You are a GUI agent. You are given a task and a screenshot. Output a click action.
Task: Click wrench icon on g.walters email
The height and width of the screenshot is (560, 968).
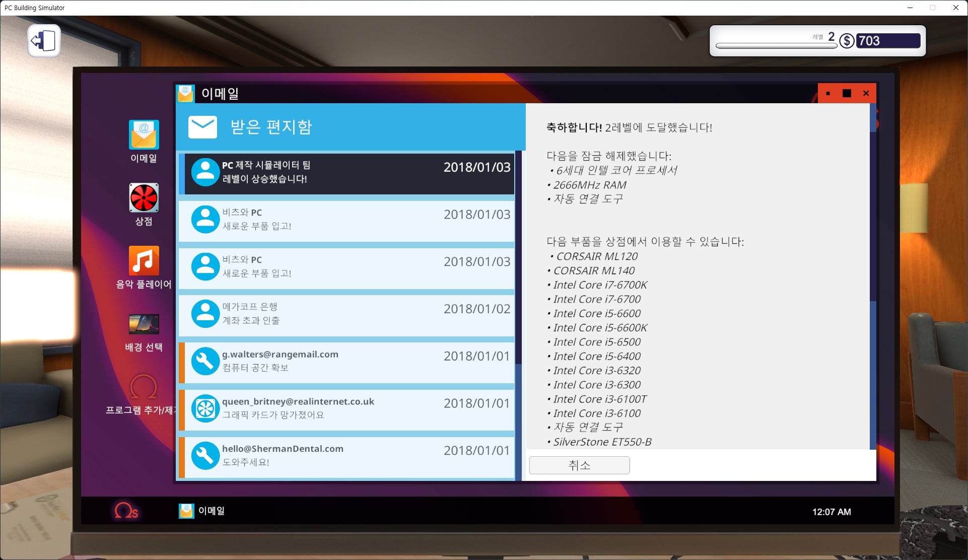tap(205, 361)
